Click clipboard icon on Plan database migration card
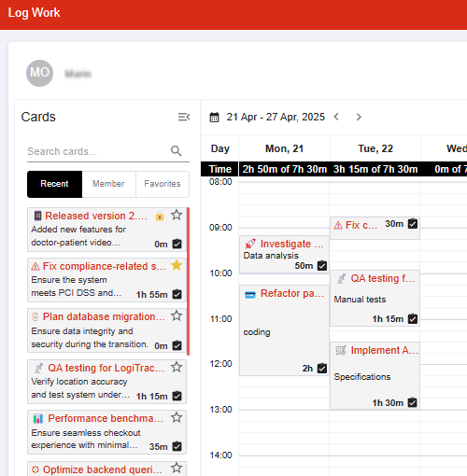467x476 pixels. (177, 345)
